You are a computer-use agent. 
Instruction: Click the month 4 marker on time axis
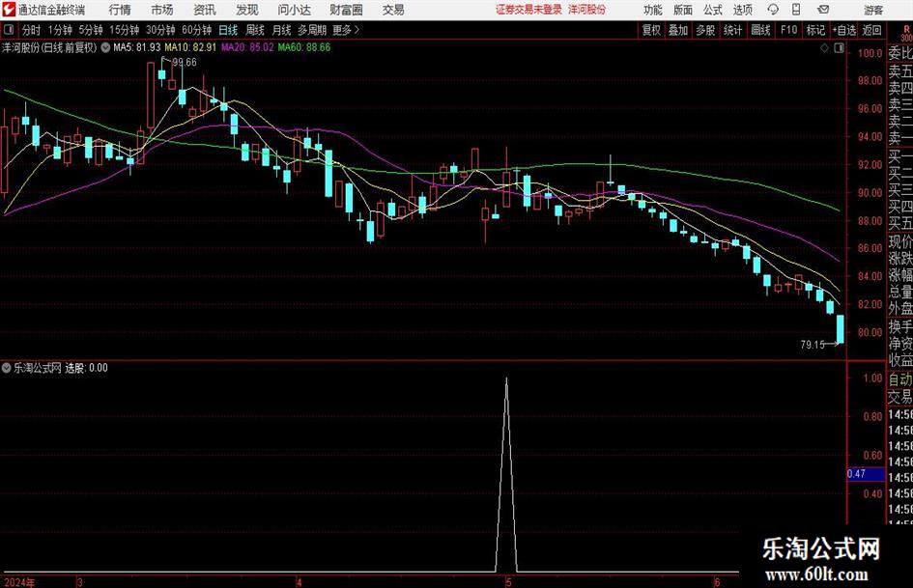299,582
